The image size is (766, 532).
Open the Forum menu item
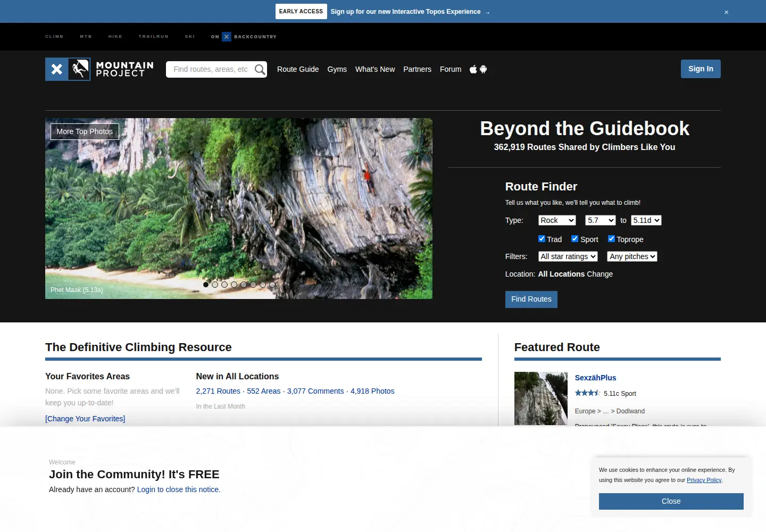coord(451,69)
